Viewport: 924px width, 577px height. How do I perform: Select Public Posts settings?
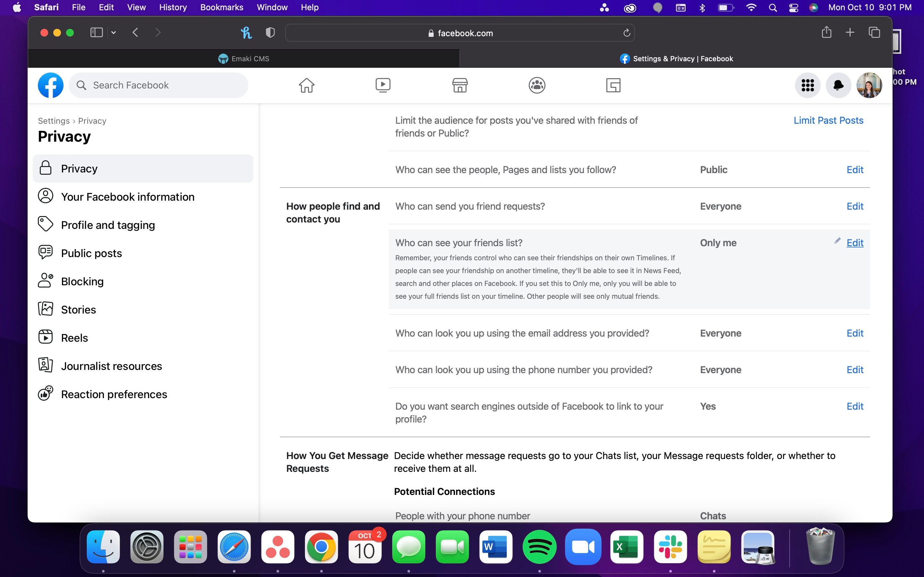tap(91, 253)
